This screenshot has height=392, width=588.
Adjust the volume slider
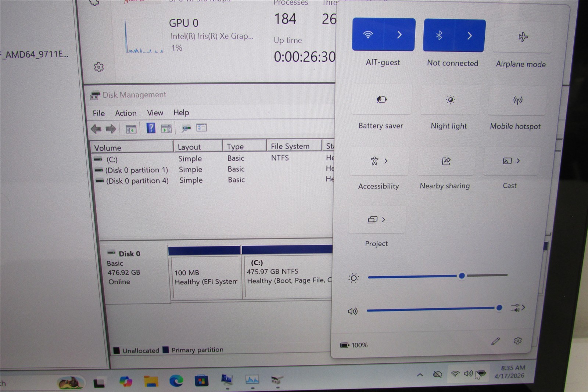click(434, 309)
